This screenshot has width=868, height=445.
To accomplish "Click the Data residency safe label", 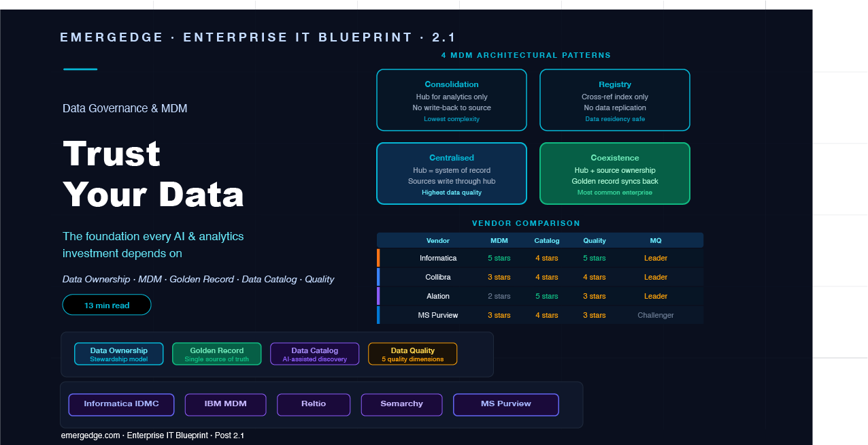I will [x=615, y=119].
